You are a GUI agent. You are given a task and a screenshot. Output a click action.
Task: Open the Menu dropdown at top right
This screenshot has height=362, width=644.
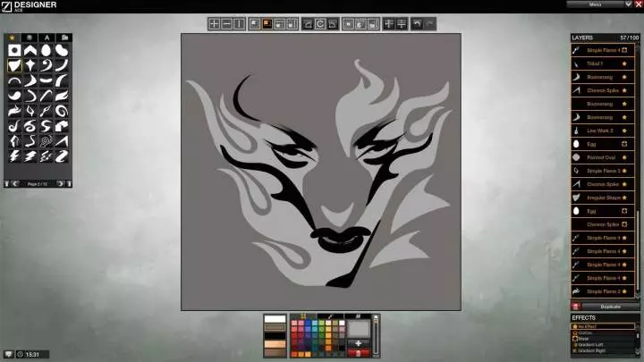595,4
